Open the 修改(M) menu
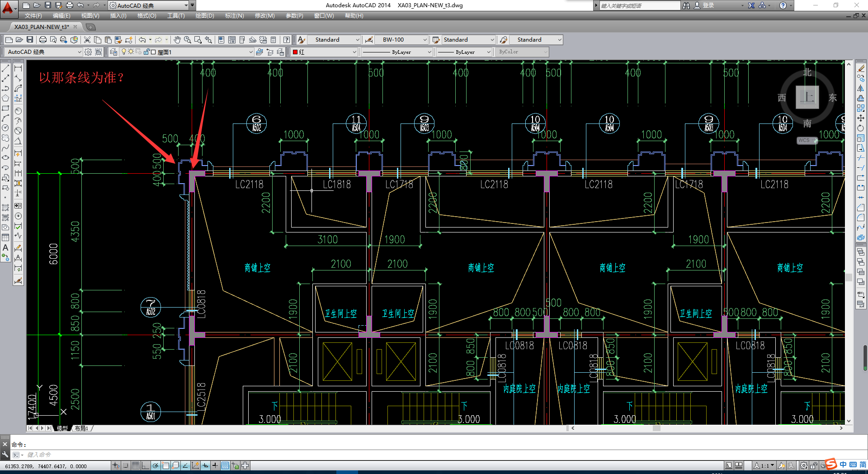868x474 pixels. pyautogui.click(x=264, y=16)
